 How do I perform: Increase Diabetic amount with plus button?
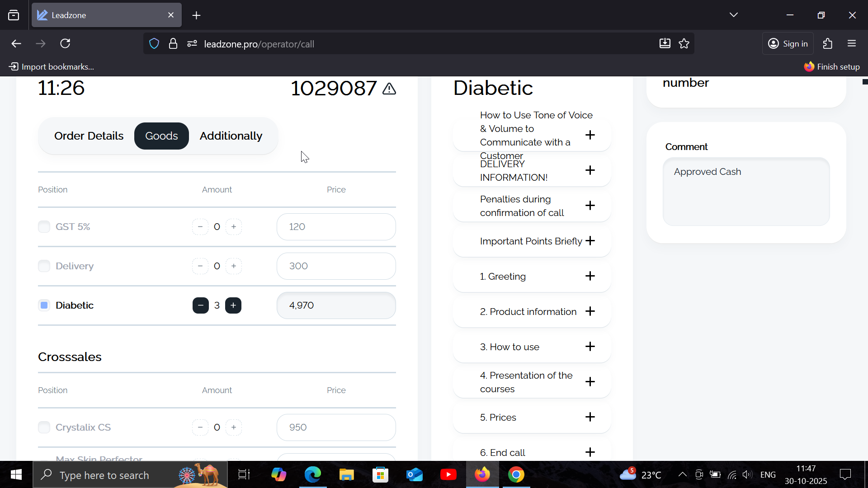point(233,305)
